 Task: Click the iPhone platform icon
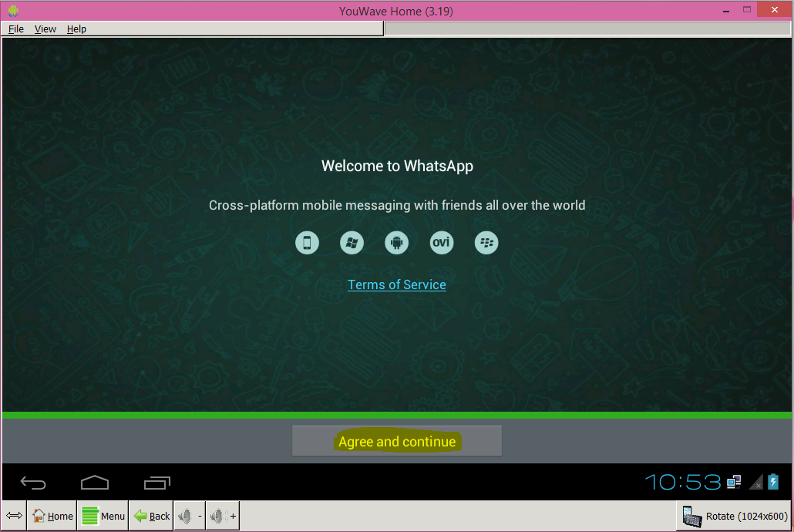(x=307, y=243)
